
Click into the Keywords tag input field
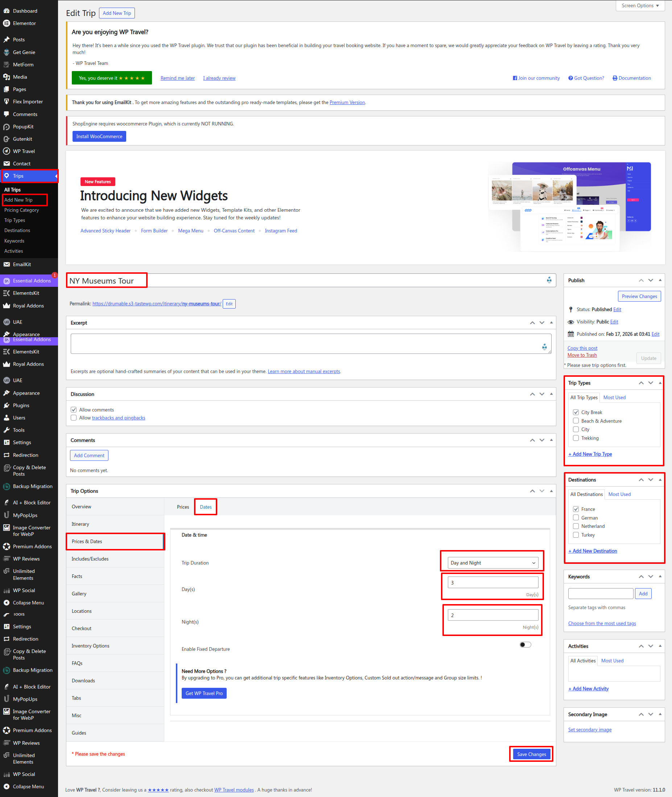coord(601,593)
